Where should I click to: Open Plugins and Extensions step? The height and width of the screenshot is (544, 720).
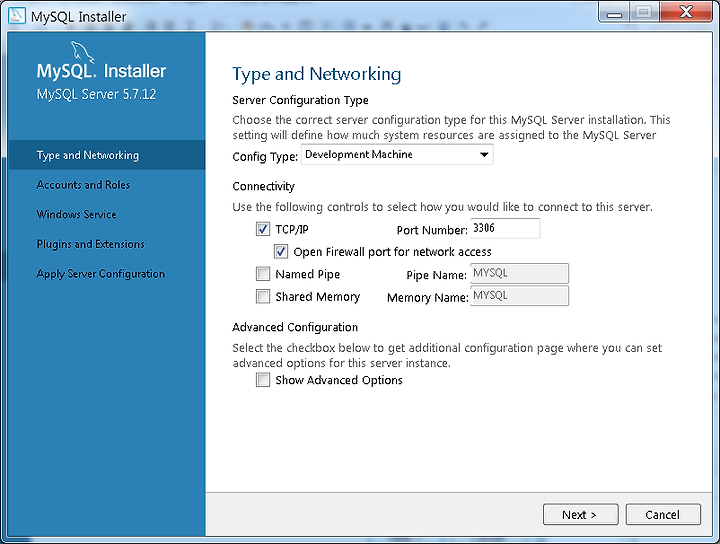click(x=90, y=244)
